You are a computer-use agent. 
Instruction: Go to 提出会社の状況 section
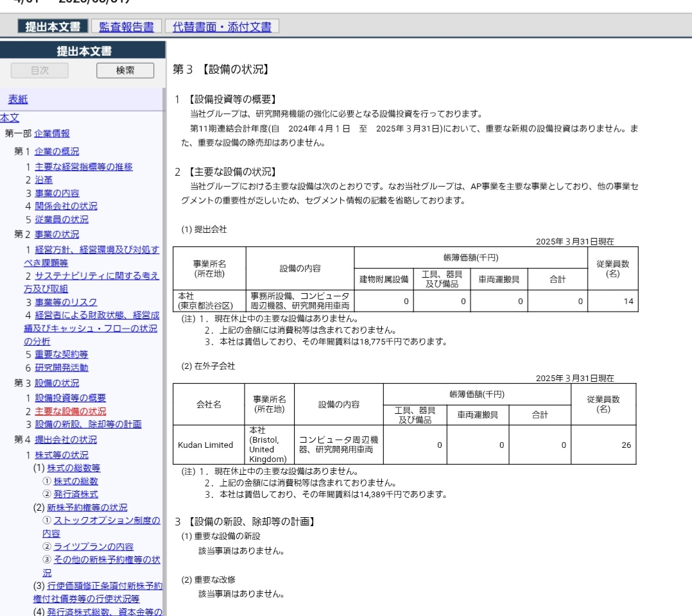point(65,440)
